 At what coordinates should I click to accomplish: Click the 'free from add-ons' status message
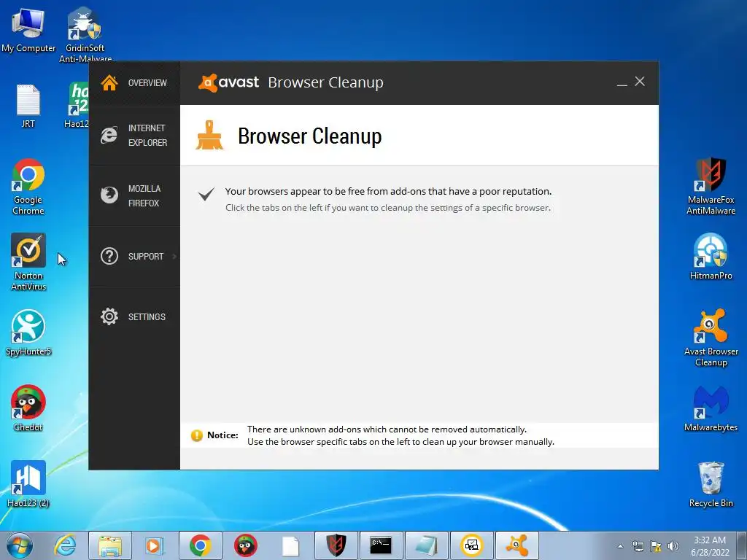coord(388,192)
